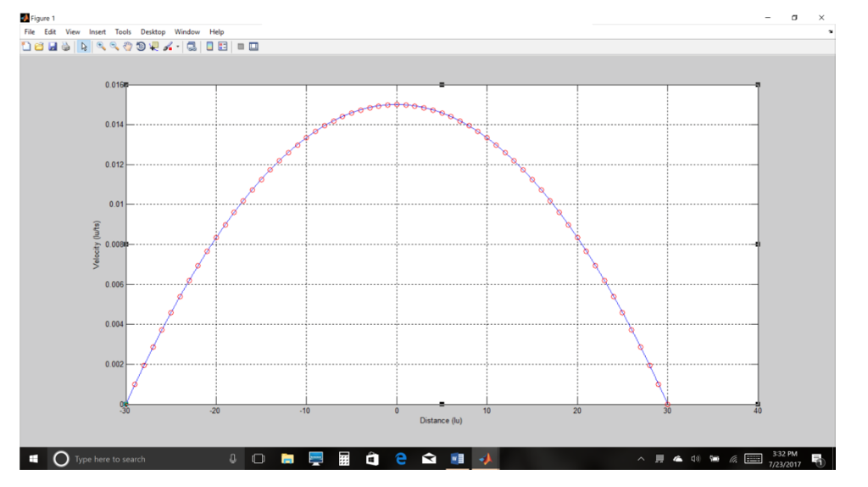Select the Zoom In magnifier tool

click(101, 47)
